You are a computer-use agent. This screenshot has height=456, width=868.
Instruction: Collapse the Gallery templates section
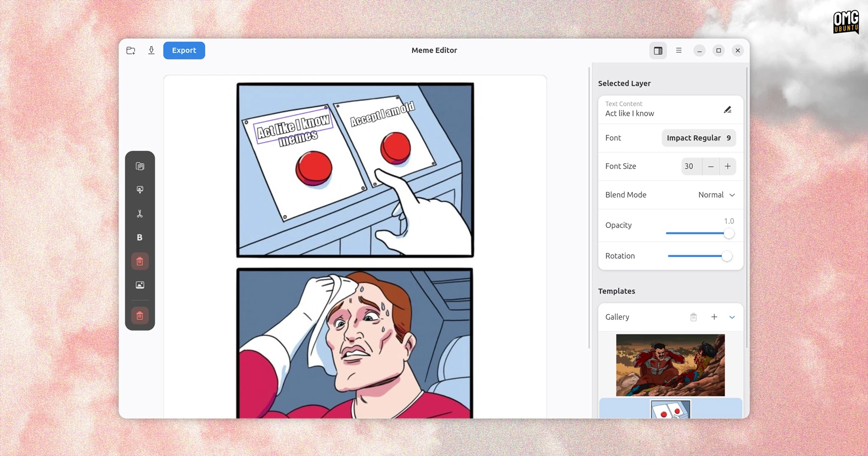732,317
